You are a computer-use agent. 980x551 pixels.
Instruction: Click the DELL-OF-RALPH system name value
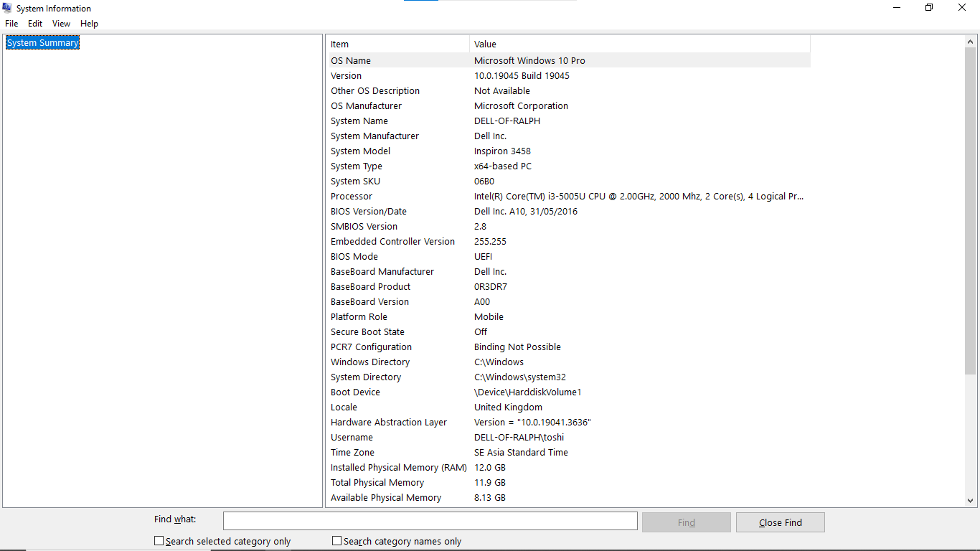tap(507, 121)
